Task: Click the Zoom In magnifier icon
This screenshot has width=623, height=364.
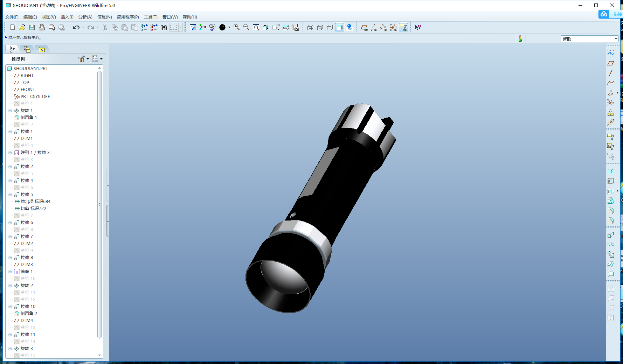Action: click(236, 27)
